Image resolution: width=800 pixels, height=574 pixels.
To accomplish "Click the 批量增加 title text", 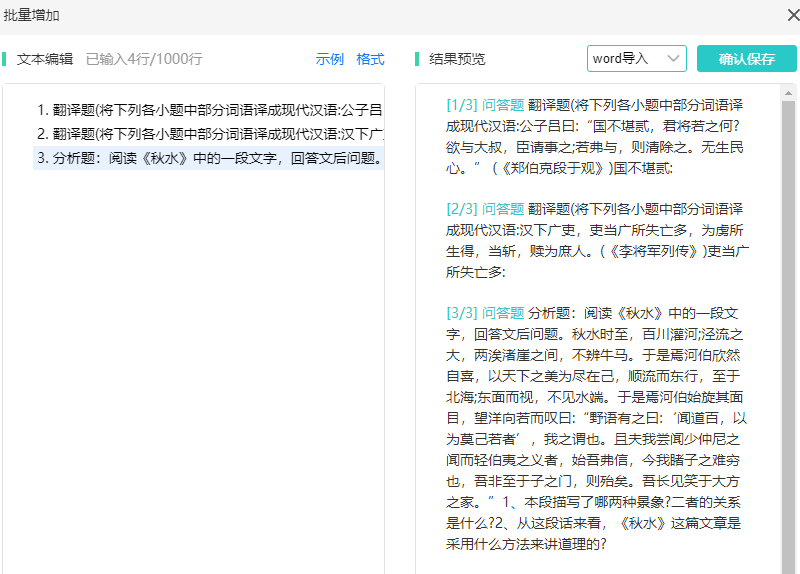I will pos(32,15).
